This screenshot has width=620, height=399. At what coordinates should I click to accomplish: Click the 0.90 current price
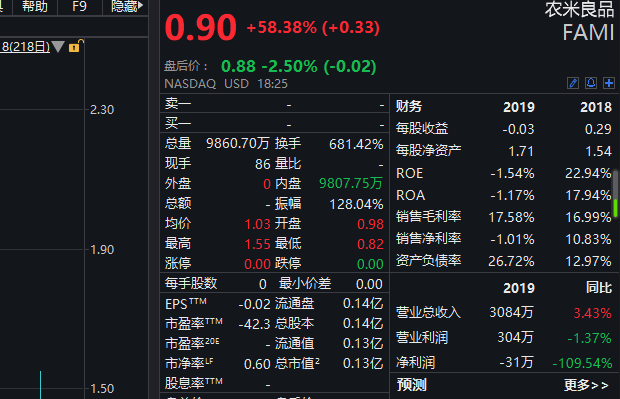200,27
